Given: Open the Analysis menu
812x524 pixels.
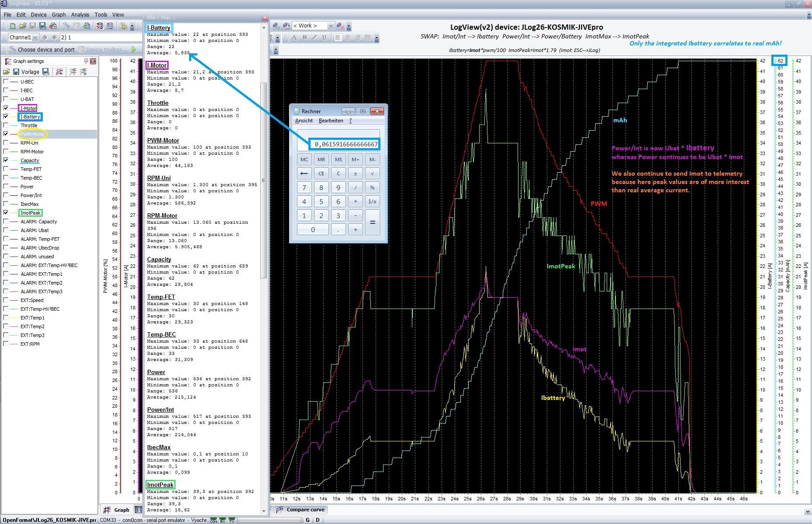Looking at the screenshot, I should [80, 14].
